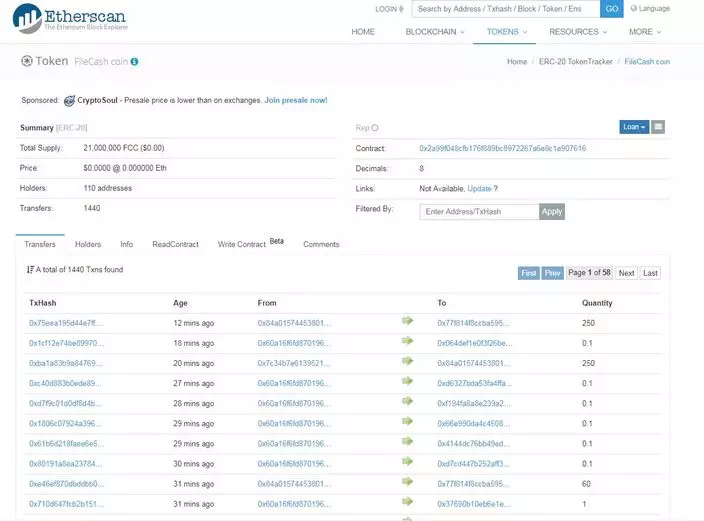Open the More navigation dropdown
The image size is (704, 521).
point(645,32)
